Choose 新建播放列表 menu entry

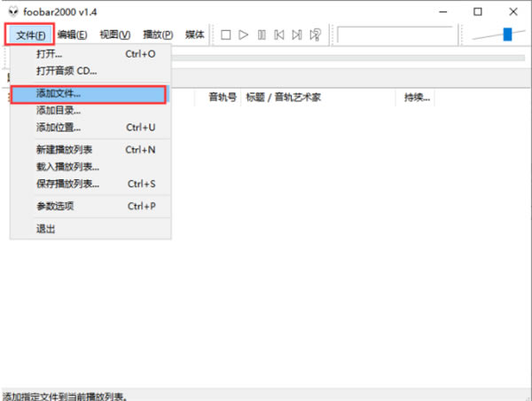pyautogui.click(x=90, y=150)
